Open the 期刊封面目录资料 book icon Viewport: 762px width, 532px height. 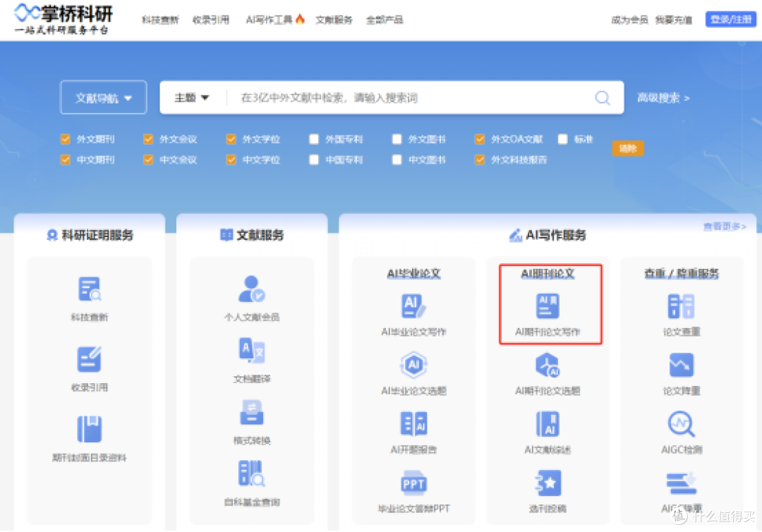coord(90,429)
